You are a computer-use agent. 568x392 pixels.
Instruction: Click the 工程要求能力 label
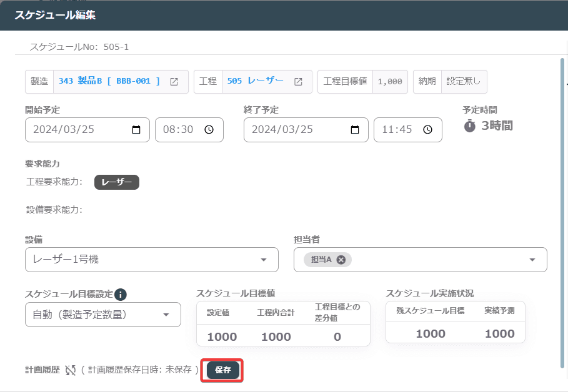54,182
